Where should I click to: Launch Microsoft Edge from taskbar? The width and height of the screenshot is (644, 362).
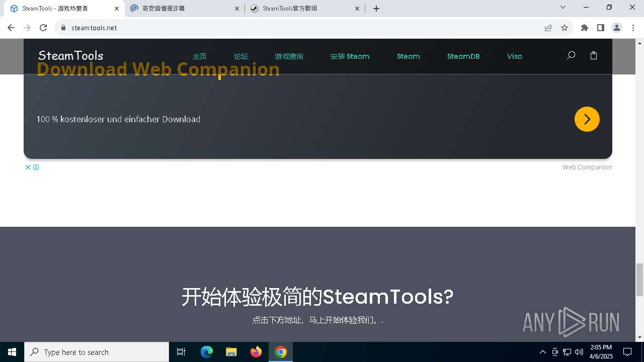click(207, 352)
